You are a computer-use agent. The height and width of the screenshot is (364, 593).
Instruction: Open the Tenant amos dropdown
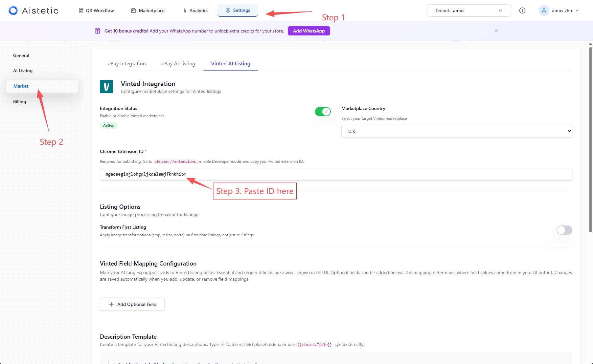coord(469,11)
